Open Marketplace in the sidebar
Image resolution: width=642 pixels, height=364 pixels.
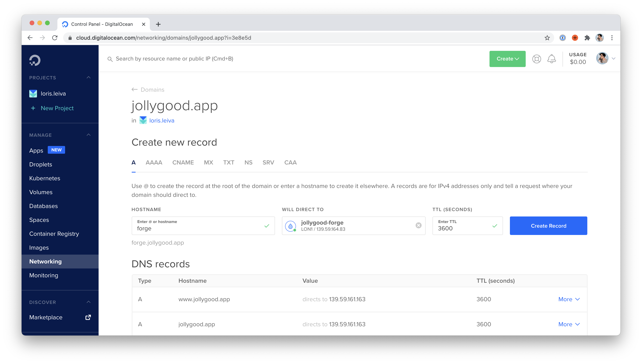tap(46, 317)
